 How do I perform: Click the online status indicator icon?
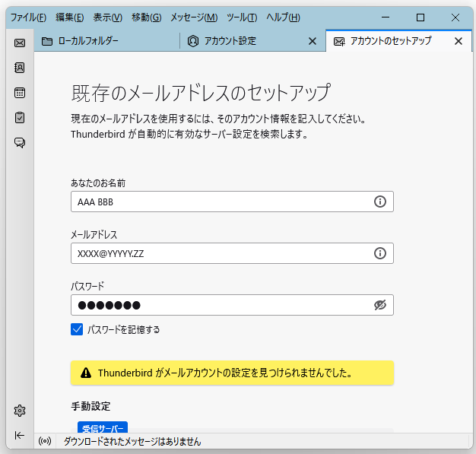coord(45,441)
